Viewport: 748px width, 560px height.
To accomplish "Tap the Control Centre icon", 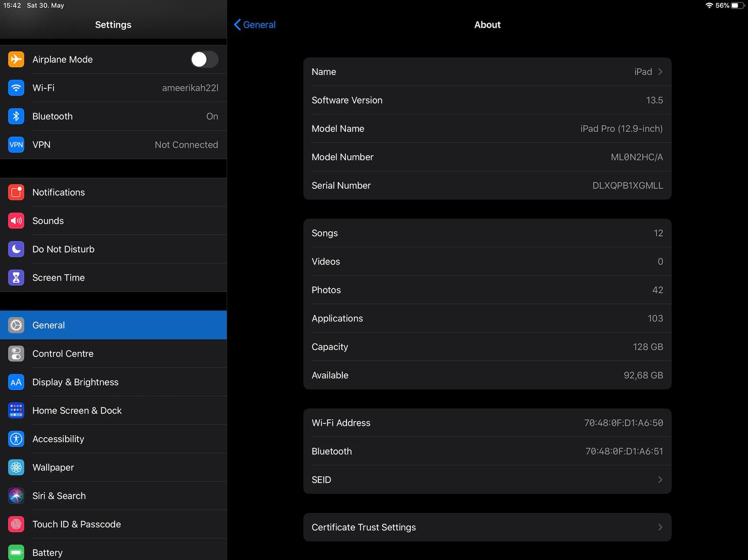I will pos(16,354).
